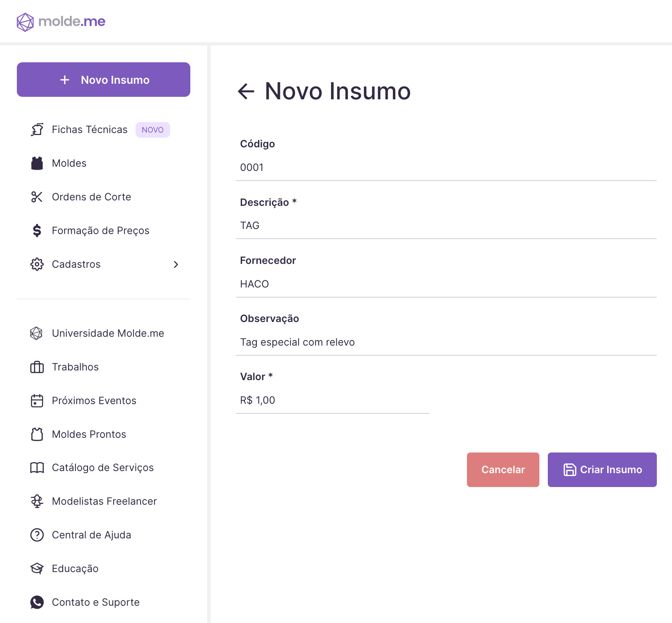This screenshot has width=672, height=623.
Task: Click the Descrição * label
Action: (x=268, y=202)
